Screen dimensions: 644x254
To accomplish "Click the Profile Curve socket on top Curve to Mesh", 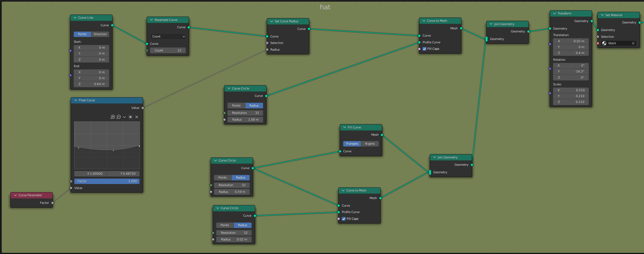I will [x=419, y=42].
